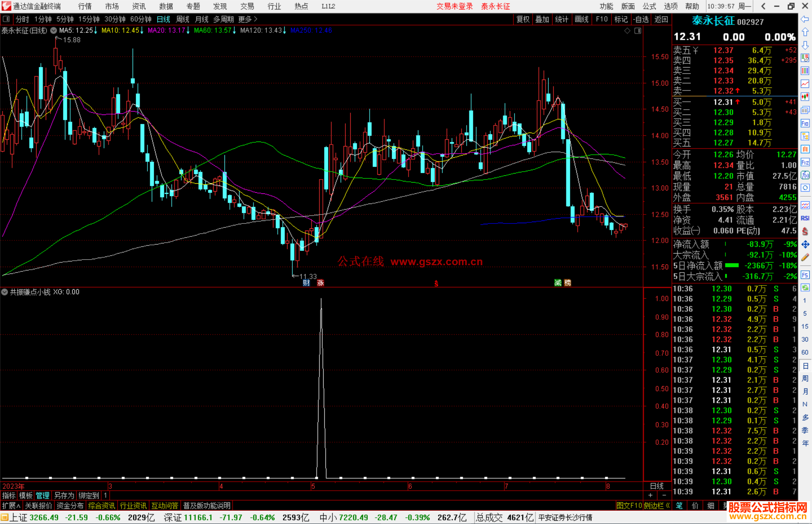Viewport: 812px width, 524px height.
Task: Click the back arrow sidebar icon
Action: point(805,19)
